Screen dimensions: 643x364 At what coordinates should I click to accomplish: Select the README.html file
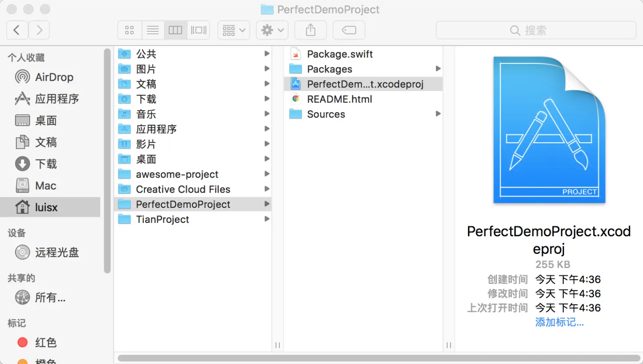pos(363,99)
